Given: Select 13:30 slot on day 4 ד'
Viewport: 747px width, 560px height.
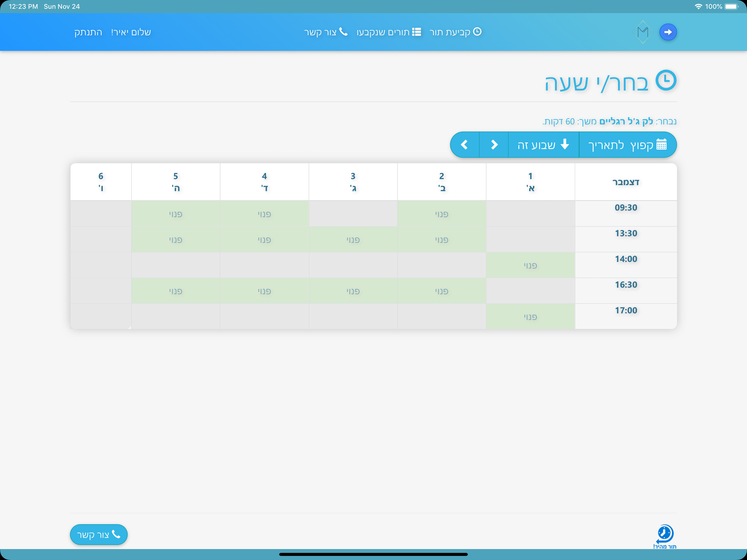Looking at the screenshot, I should pos(264,240).
